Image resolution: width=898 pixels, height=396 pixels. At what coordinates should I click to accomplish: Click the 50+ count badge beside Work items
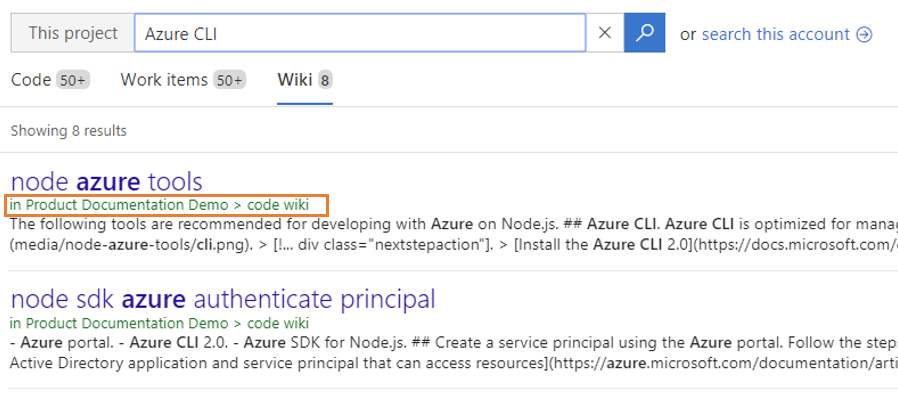coord(230,80)
